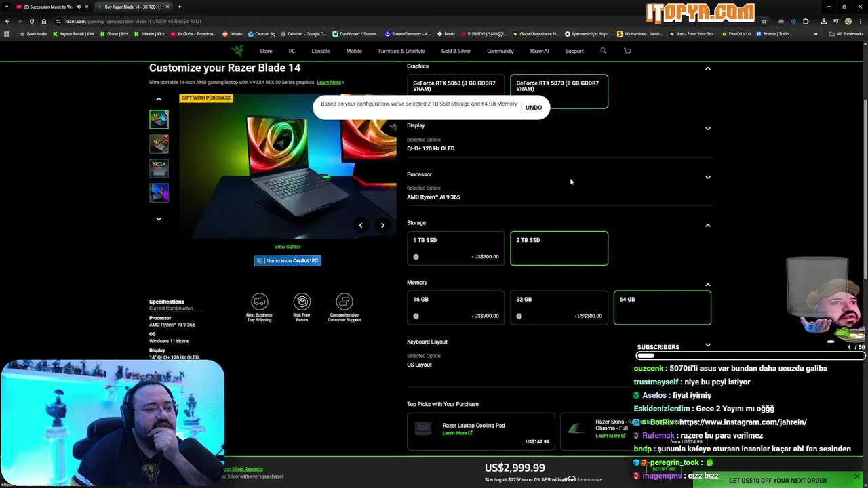This screenshot has height=488, width=868.
Task: Open the Boards | Trello bookmark
Action: [x=773, y=34]
